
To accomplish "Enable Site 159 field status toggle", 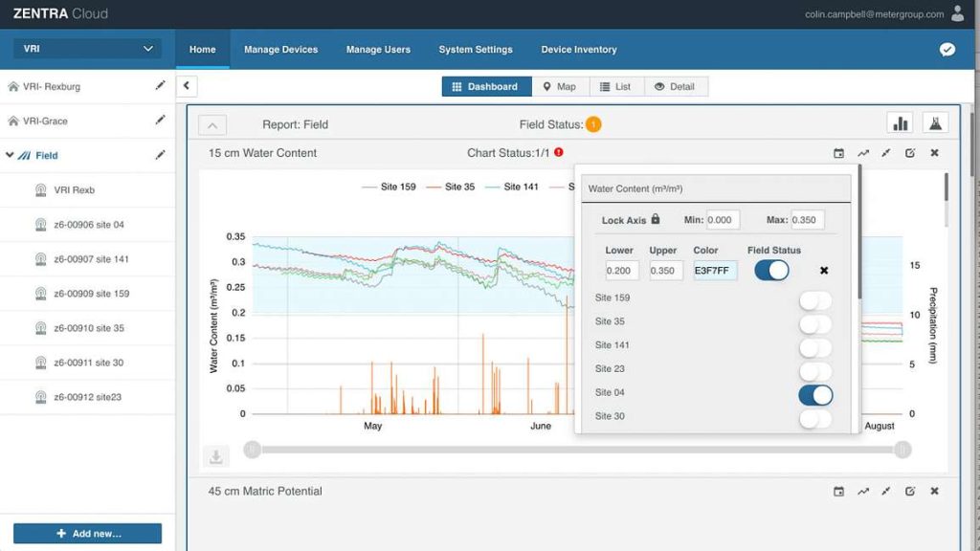I will (815, 300).
